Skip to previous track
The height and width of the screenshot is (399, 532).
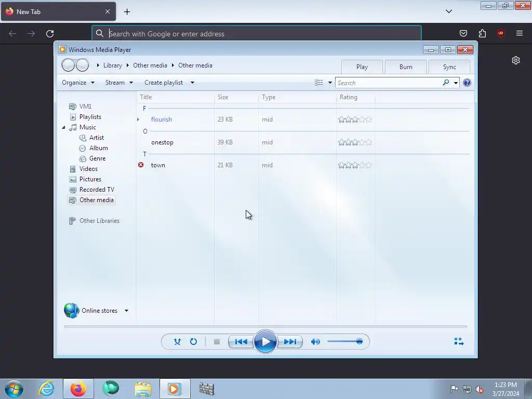(241, 342)
